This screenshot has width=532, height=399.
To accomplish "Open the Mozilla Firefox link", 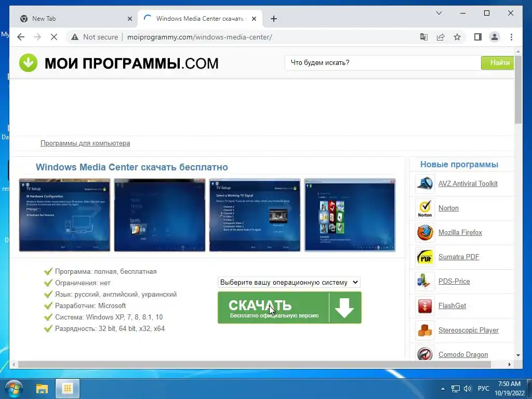I will 460,232.
